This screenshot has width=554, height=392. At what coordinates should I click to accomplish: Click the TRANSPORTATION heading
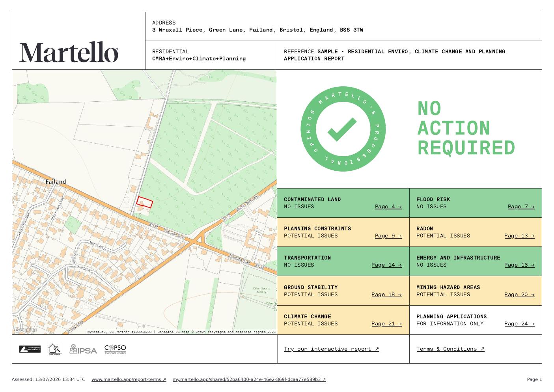307,258
